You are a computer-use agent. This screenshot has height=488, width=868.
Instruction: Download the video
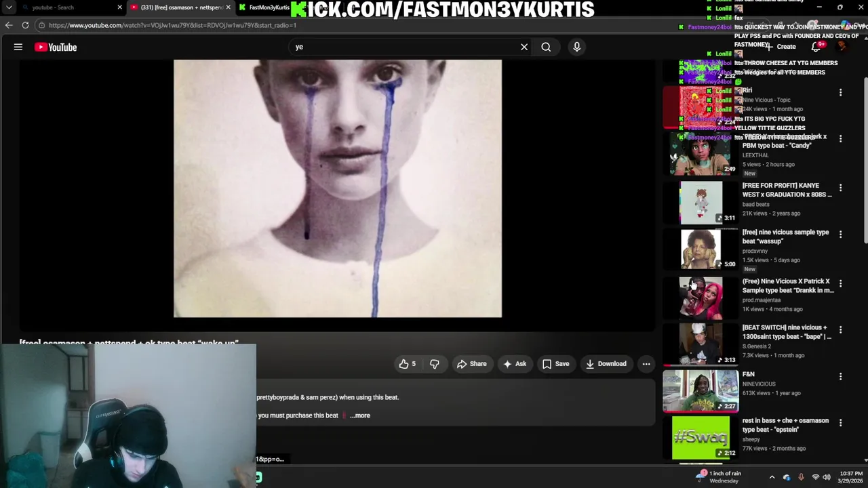point(606,364)
